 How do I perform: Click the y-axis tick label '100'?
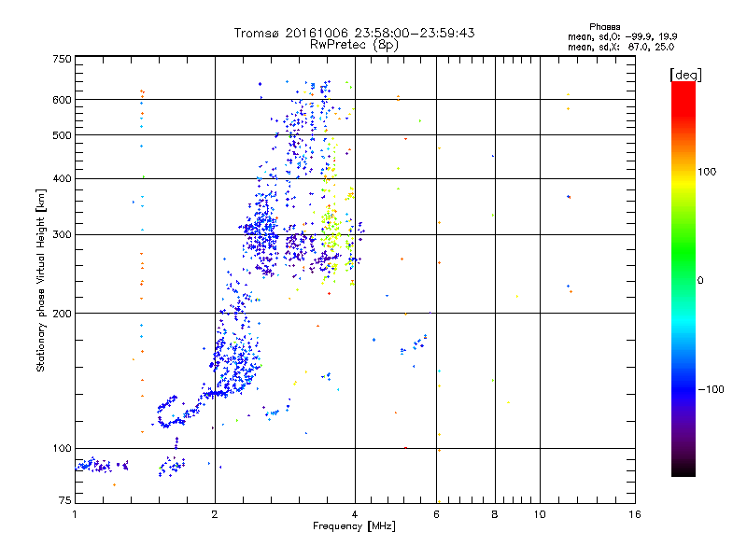pos(62,448)
